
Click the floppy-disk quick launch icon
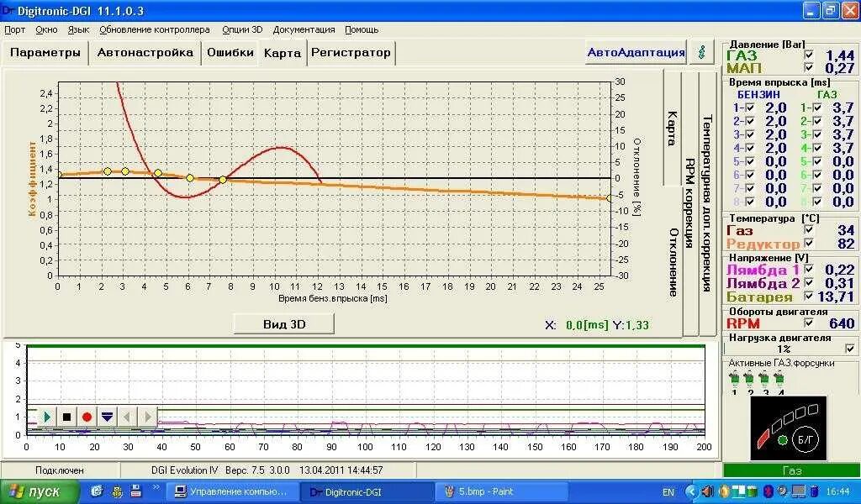[135, 491]
